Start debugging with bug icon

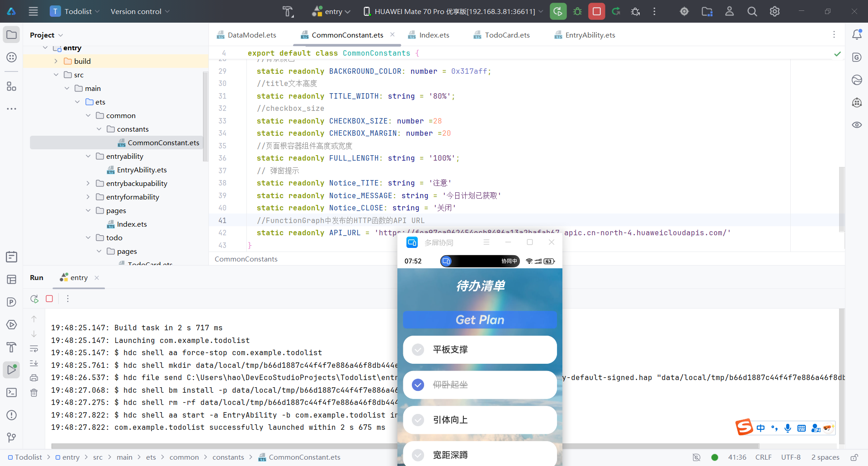point(577,11)
